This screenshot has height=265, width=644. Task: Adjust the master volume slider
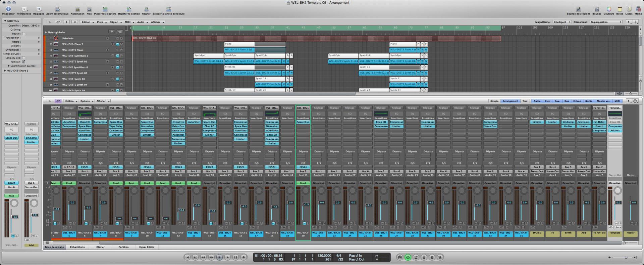pos(623,258)
